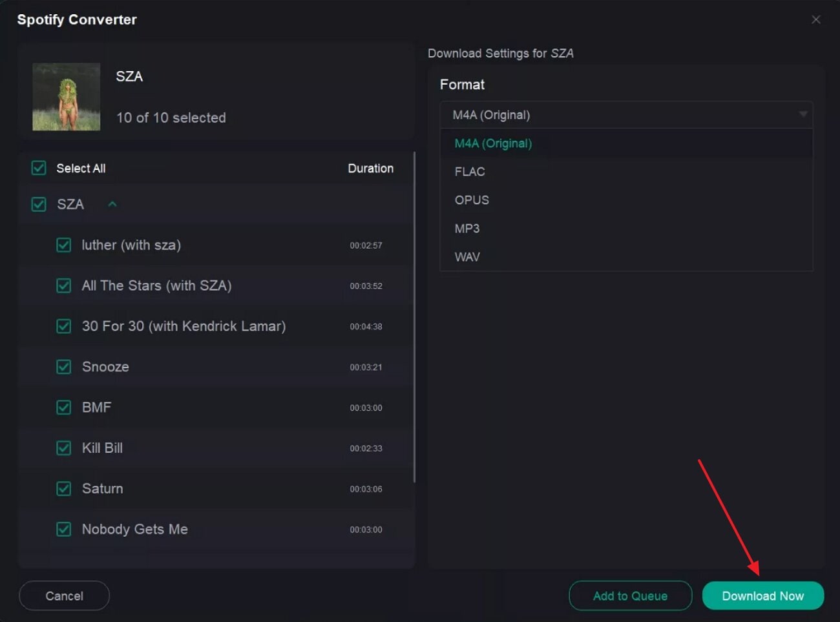Toggle the "Kill Bill" track checkbox
The width and height of the screenshot is (840, 622).
click(63, 448)
